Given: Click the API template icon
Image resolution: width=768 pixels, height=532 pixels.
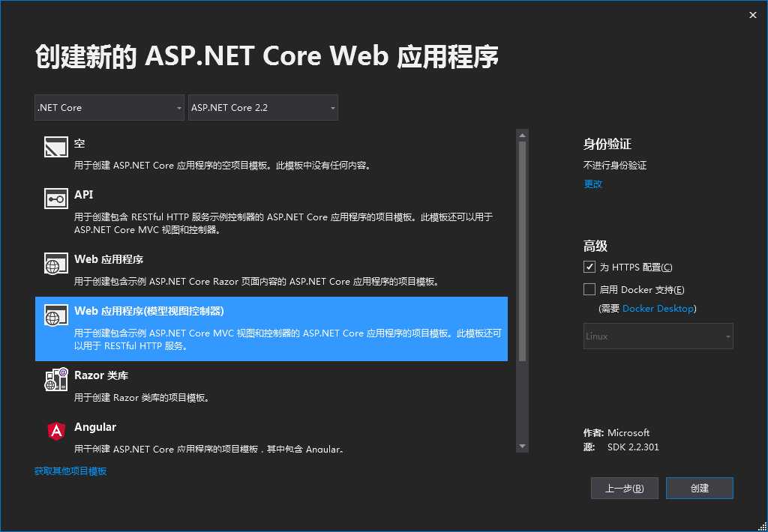Looking at the screenshot, I should coord(56,199).
